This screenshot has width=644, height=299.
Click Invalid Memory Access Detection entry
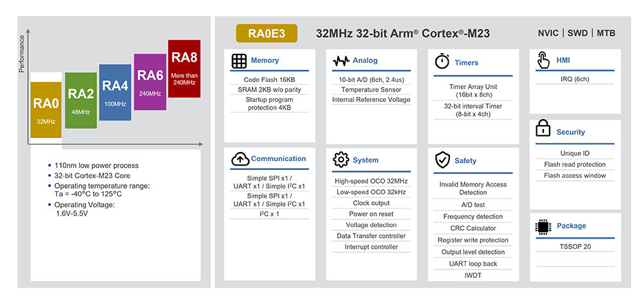(x=473, y=188)
